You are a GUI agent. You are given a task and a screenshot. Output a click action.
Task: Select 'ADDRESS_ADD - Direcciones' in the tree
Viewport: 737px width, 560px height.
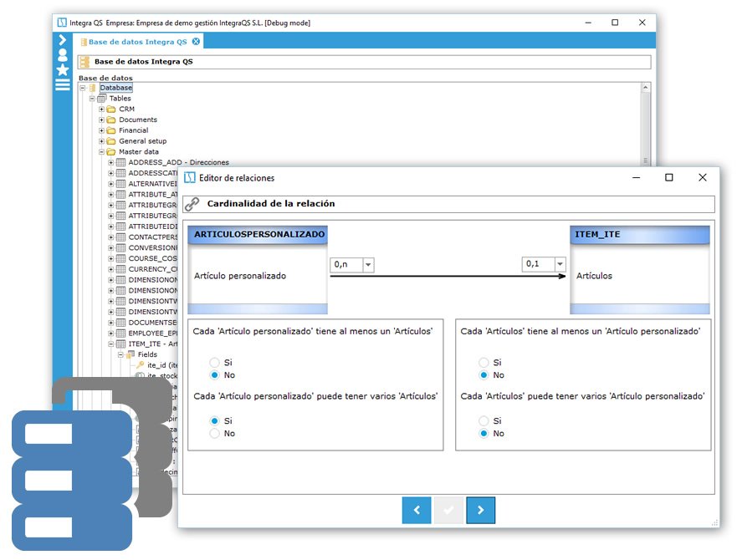[179, 162]
